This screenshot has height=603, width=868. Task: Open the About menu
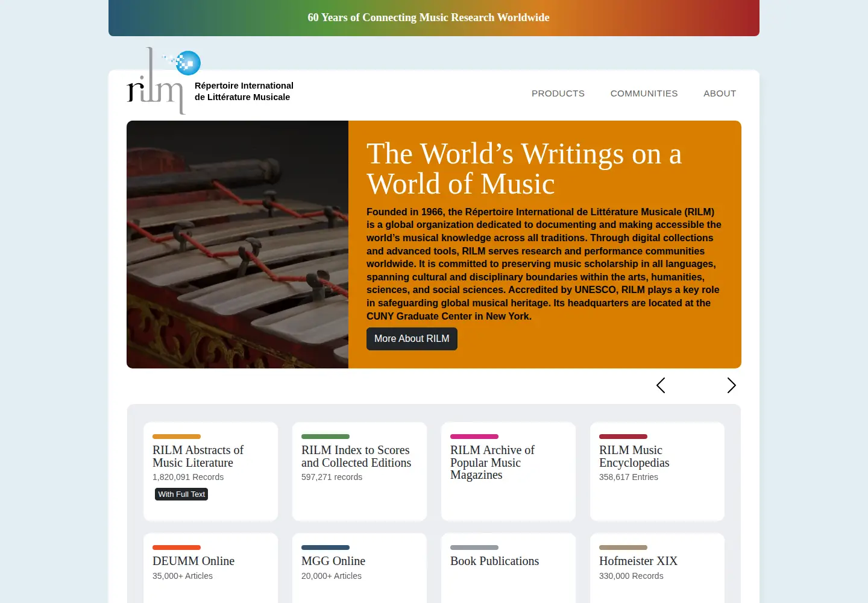pyautogui.click(x=720, y=93)
